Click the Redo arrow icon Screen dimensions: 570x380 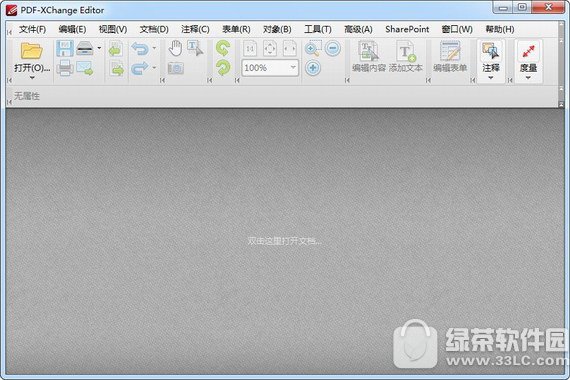click(x=140, y=68)
